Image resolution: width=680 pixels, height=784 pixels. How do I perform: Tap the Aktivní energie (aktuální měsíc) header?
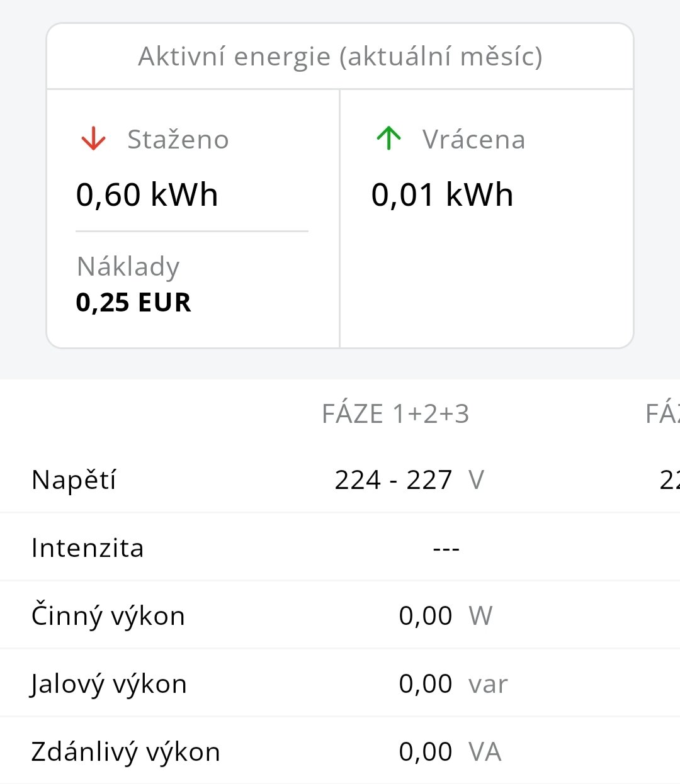pos(340,57)
